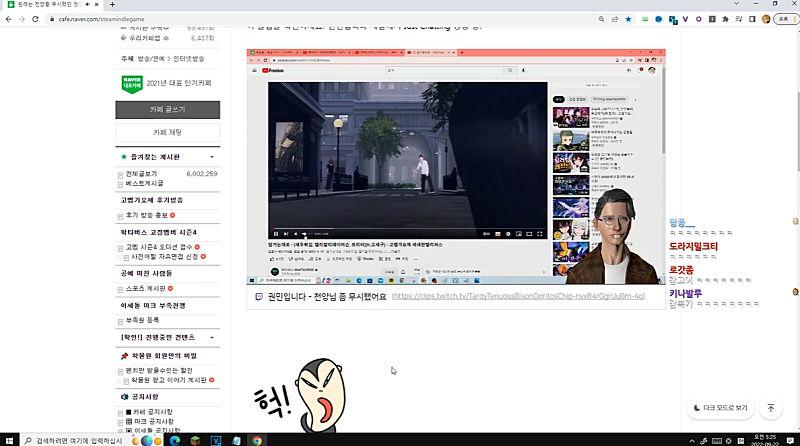The width and height of the screenshot is (800, 446).
Task: Click the green Naver 대표카페 badge
Action: [132, 84]
